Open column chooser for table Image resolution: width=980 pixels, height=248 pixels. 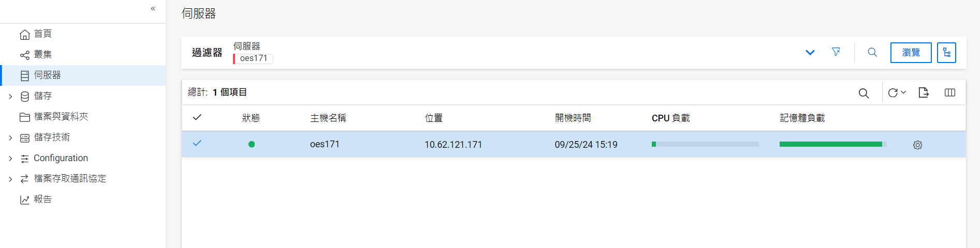pos(949,92)
